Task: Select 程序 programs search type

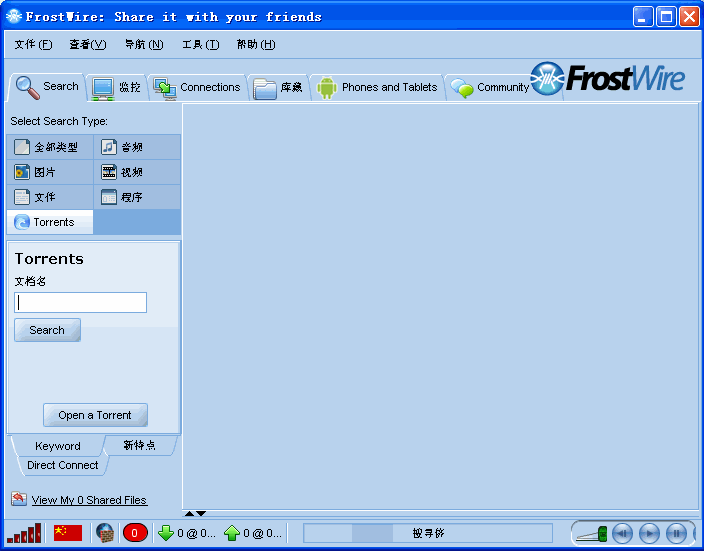Action: (x=137, y=197)
